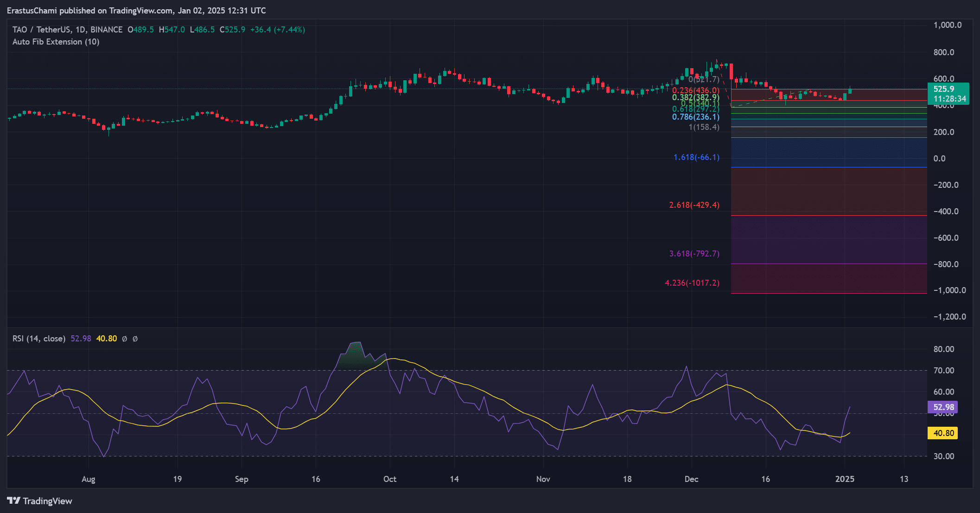This screenshot has width=980, height=513.
Task: Select the 1.618(-66.1) Fib level label
Action: pyautogui.click(x=696, y=157)
